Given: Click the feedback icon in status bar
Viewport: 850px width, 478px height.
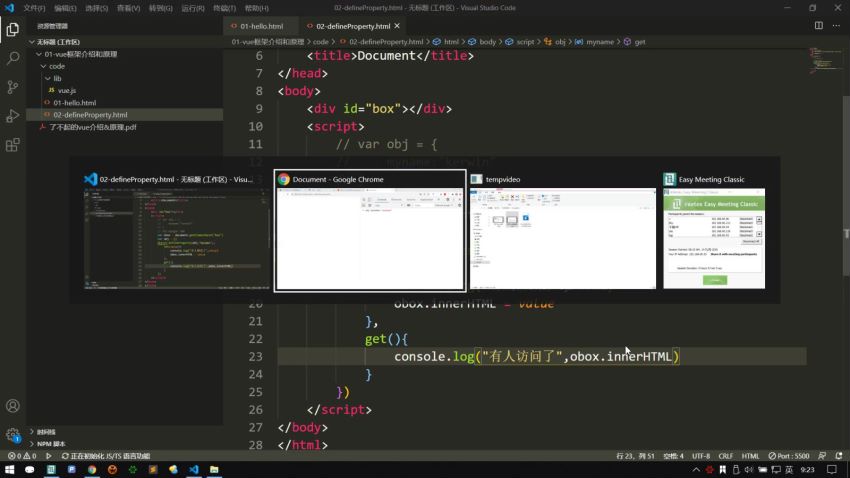Looking at the screenshot, I should pos(822,456).
